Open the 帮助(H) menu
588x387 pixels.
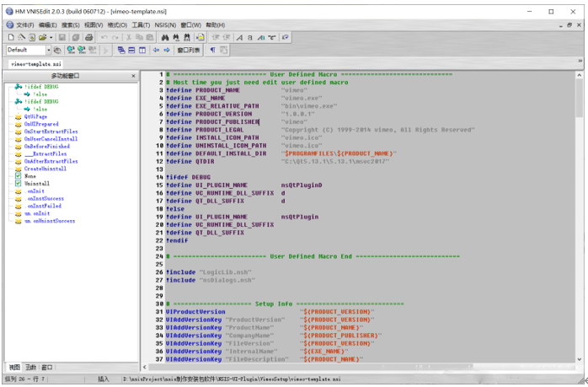click(216, 24)
